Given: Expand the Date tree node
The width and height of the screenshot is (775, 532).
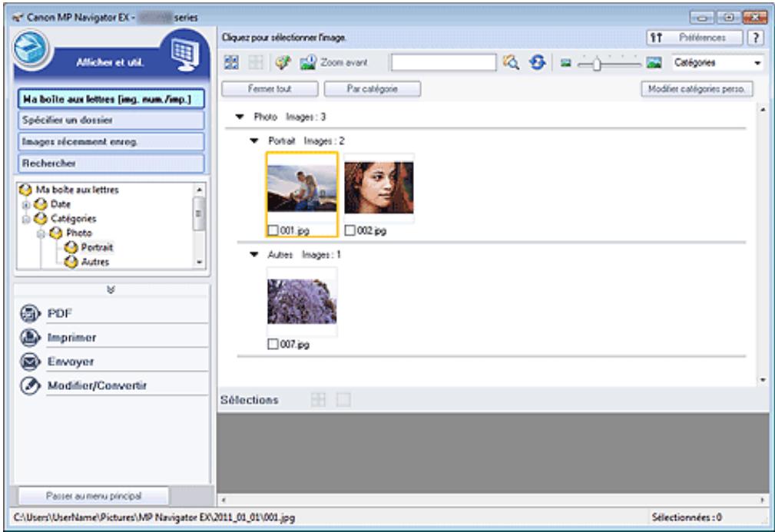Looking at the screenshot, I should [x=26, y=204].
